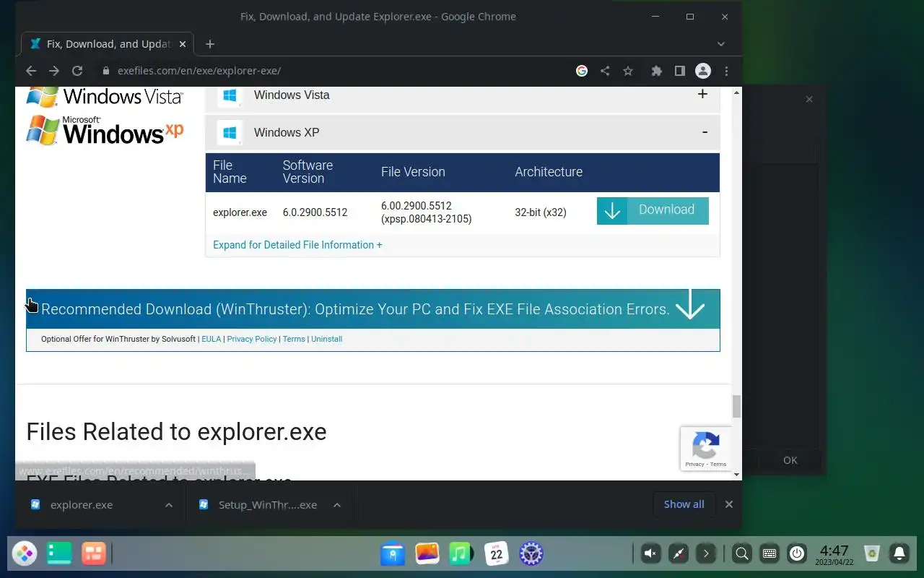
Task: Open the launcher icon in dock
Action: coord(25,554)
